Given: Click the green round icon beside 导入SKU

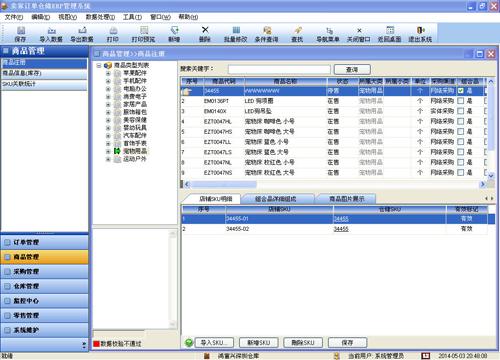Looking at the screenshot, I should tap(189, 342).
